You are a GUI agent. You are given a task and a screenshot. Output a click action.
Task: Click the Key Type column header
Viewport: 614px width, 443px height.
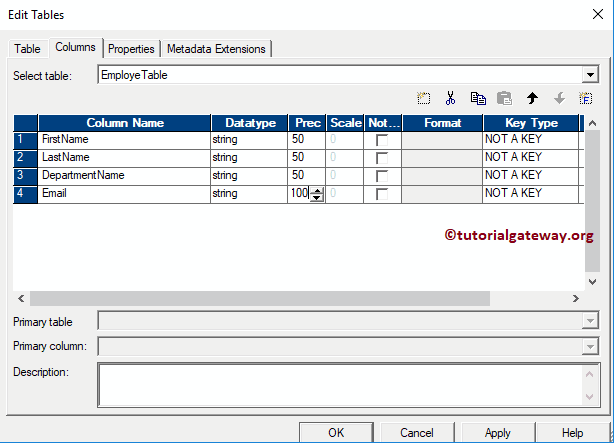pos(531,123)
